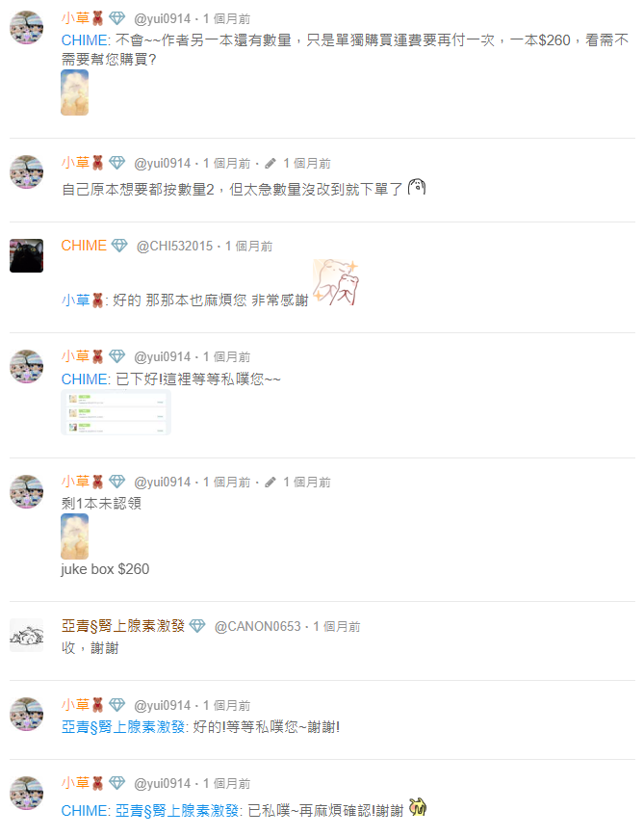Click the yellow emoji after 已私噗 message

pos(418,807)
